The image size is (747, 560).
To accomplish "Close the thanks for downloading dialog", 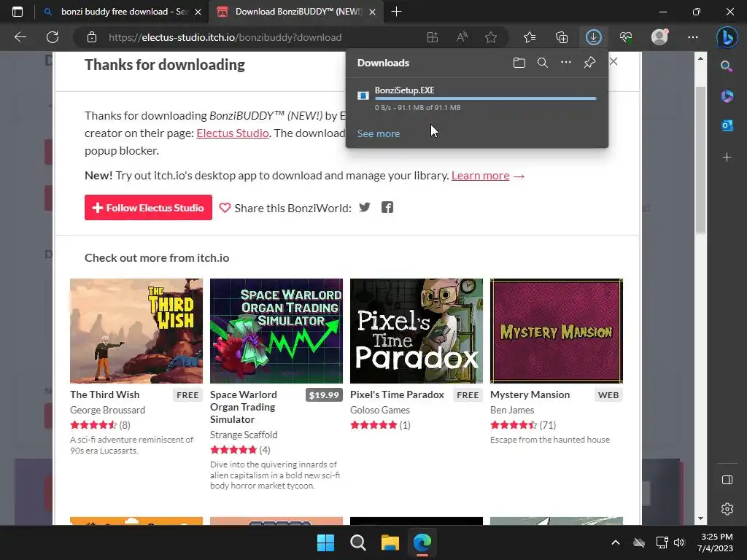I will 614,61.
